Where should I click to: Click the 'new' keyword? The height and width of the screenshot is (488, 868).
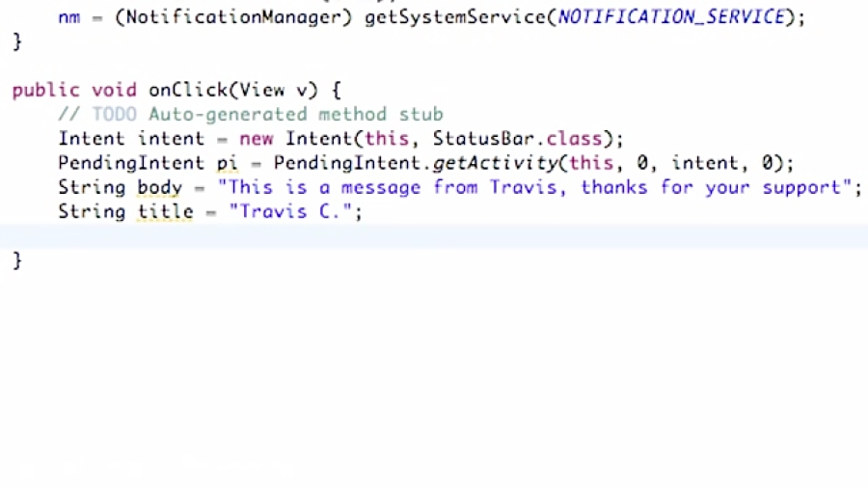(257, 139)
